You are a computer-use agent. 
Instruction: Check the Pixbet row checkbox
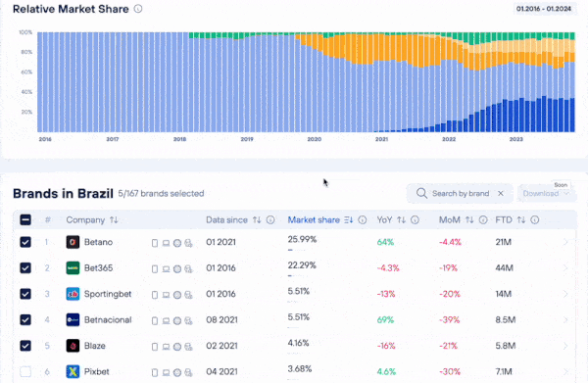25,371
